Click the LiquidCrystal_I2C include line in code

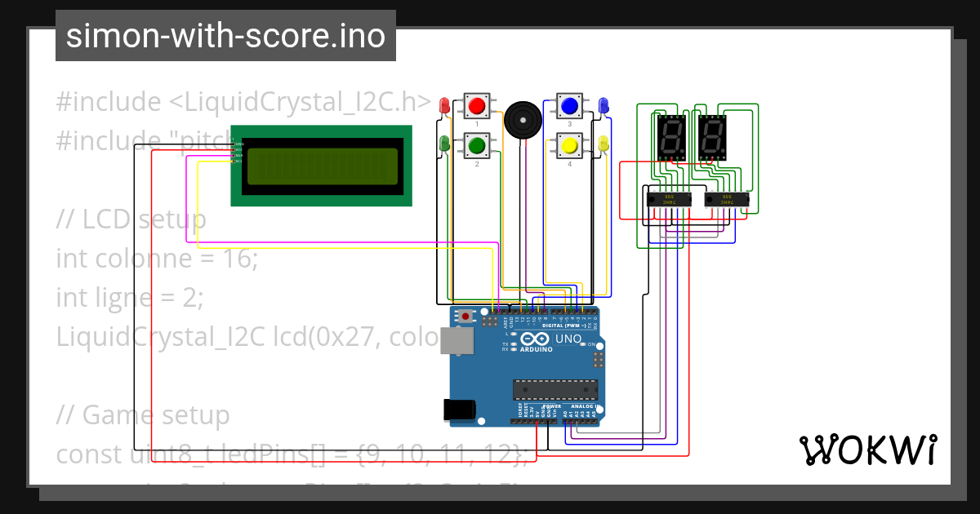coord(242,101)
